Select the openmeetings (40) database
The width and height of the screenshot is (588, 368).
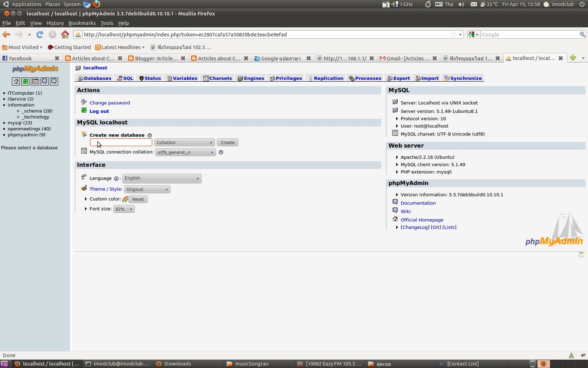click(29, 129)
